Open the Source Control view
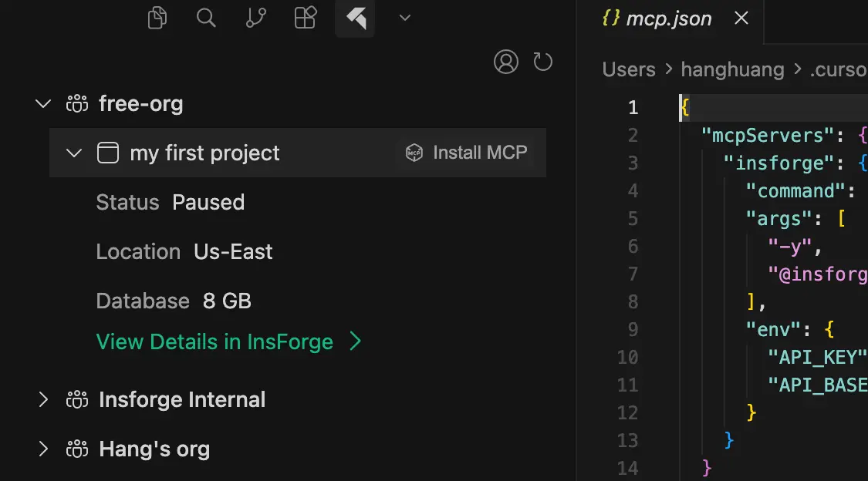This screenshot has height=481, width=868. click(255, 18)
